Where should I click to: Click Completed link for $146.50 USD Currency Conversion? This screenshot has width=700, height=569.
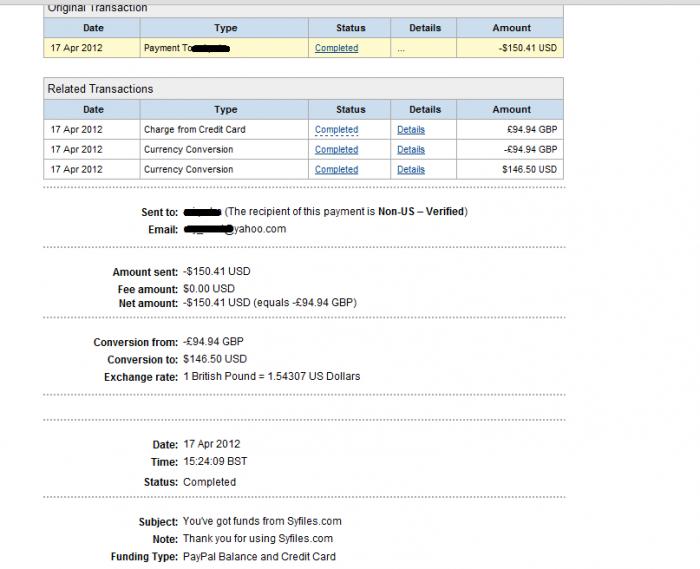click(x=336, y=170)
